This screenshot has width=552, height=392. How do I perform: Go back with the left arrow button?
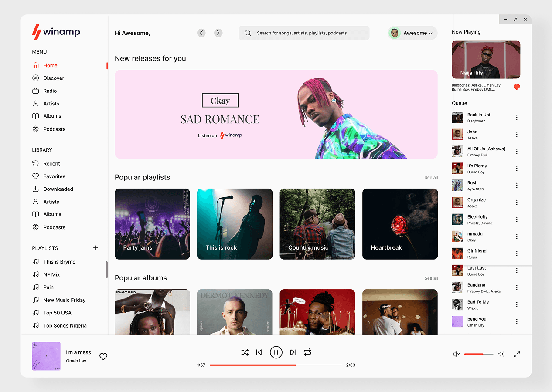(201, 33)
